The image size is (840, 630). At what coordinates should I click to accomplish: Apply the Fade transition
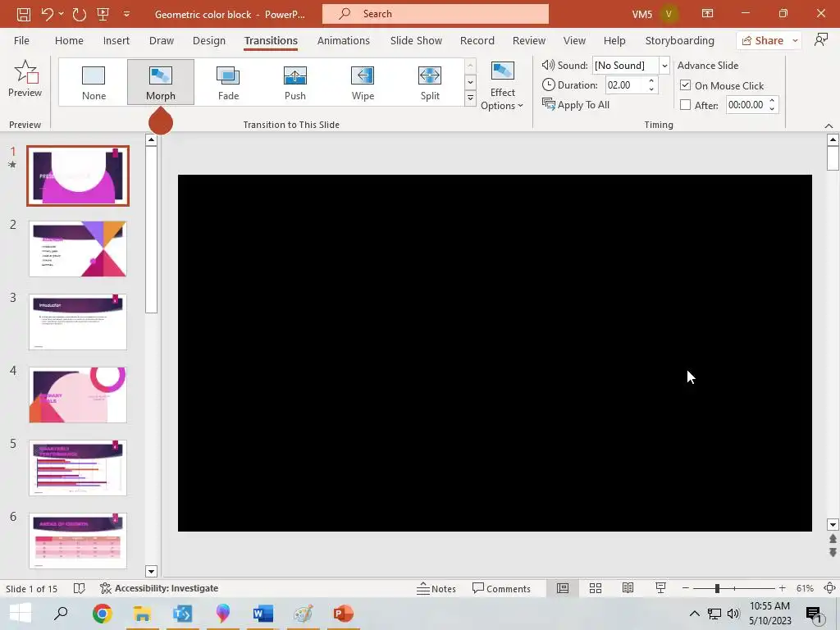(228, 82)
